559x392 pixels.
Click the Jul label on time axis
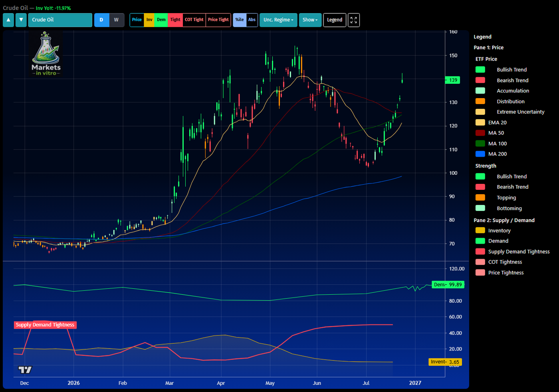click(366, 383)
